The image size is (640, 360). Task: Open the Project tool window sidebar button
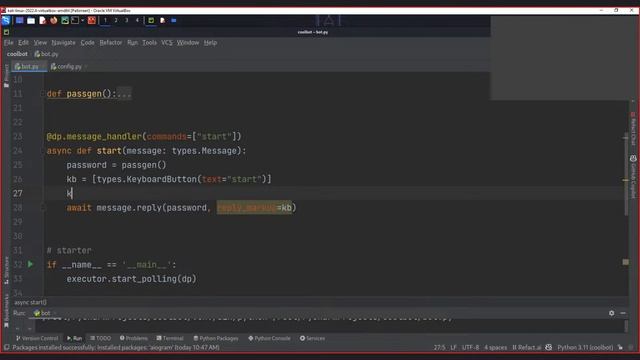(6, 76)
